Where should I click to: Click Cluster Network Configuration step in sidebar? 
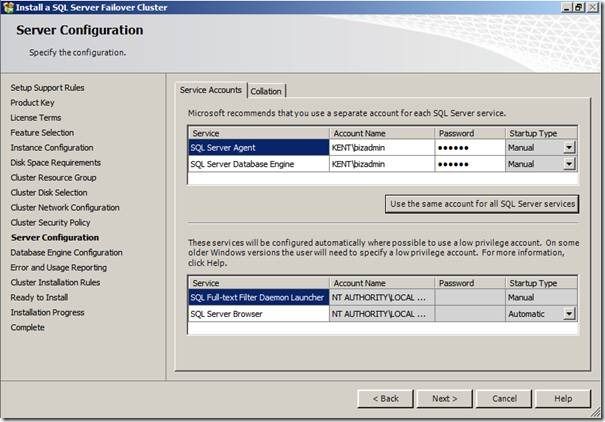pos(65,208)
